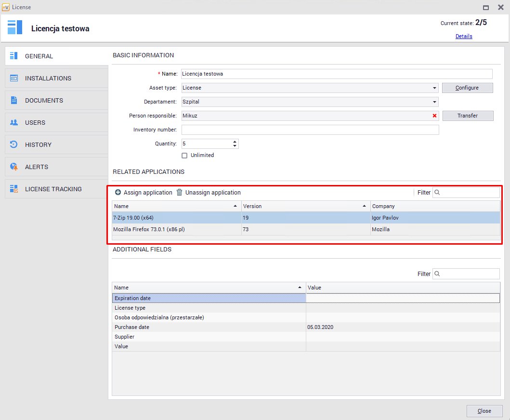Open the Details link
Viewport: 510px width, 420px height.
pos(464,36)
